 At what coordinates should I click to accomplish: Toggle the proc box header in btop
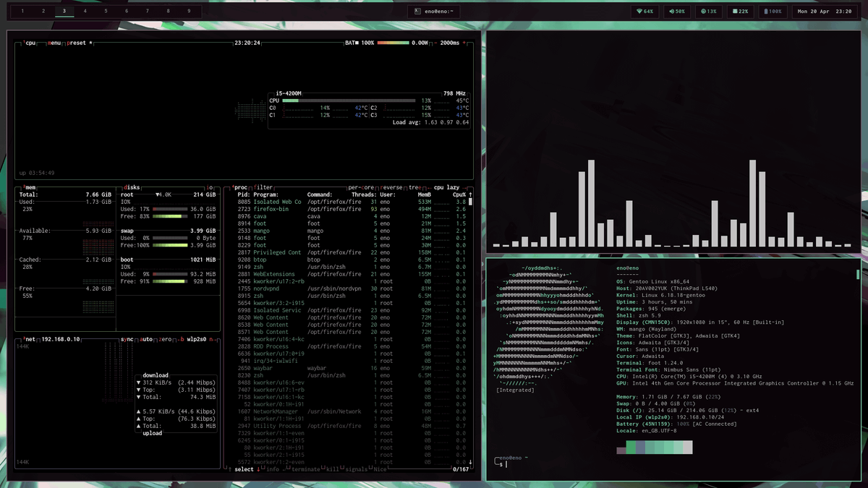pos(239,187)
